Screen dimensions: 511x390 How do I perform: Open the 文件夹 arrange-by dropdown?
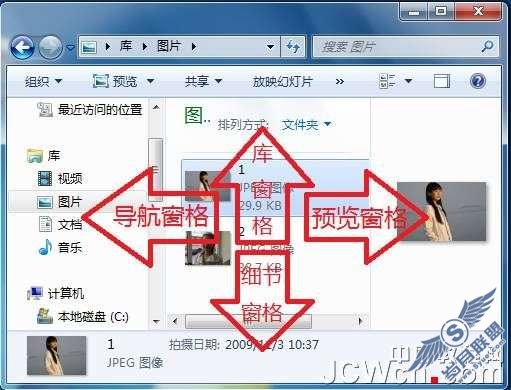pos(306,125)
